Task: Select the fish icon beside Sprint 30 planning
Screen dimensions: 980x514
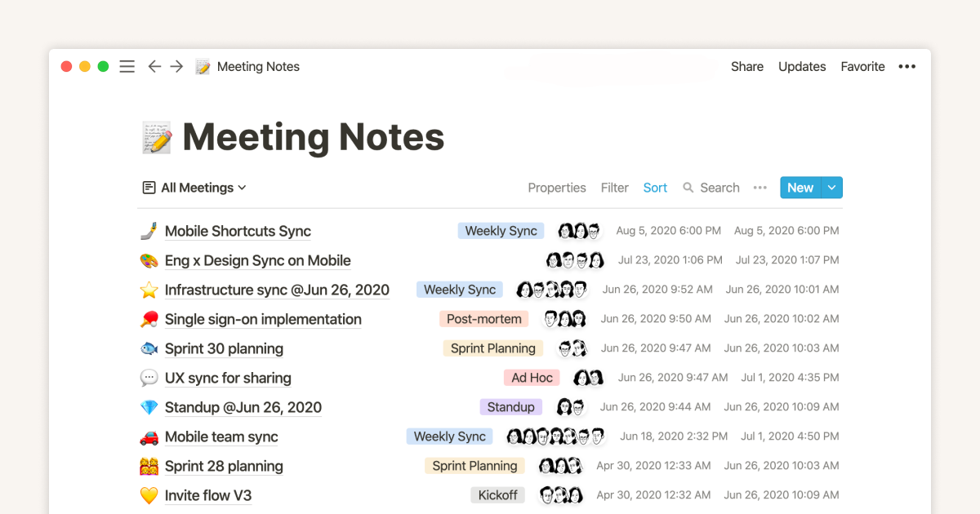Action: coord(149,348)
